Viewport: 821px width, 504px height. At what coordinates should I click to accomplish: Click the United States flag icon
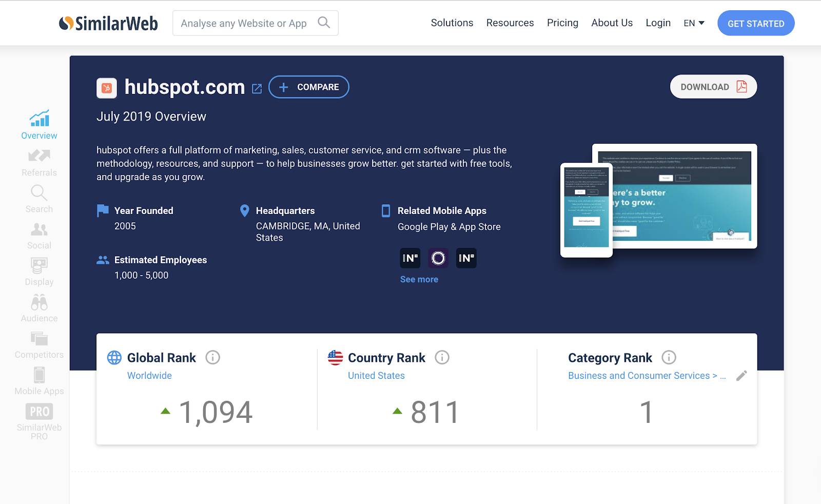click(335, 357)
